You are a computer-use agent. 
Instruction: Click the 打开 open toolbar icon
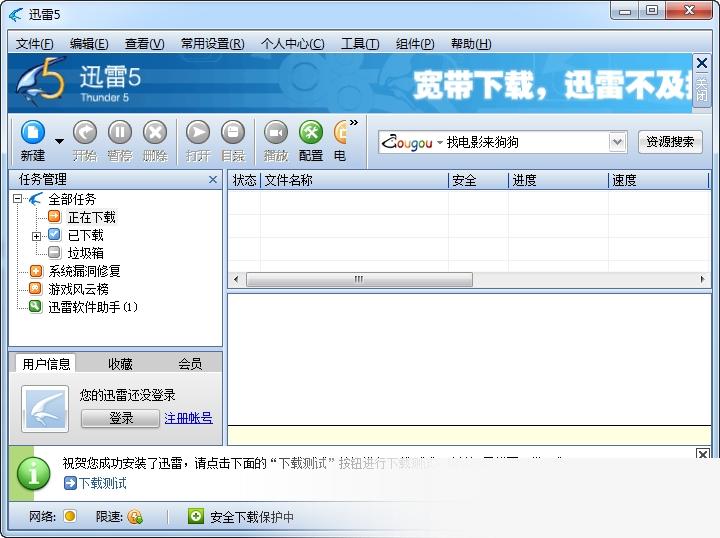tap(198, 133)
